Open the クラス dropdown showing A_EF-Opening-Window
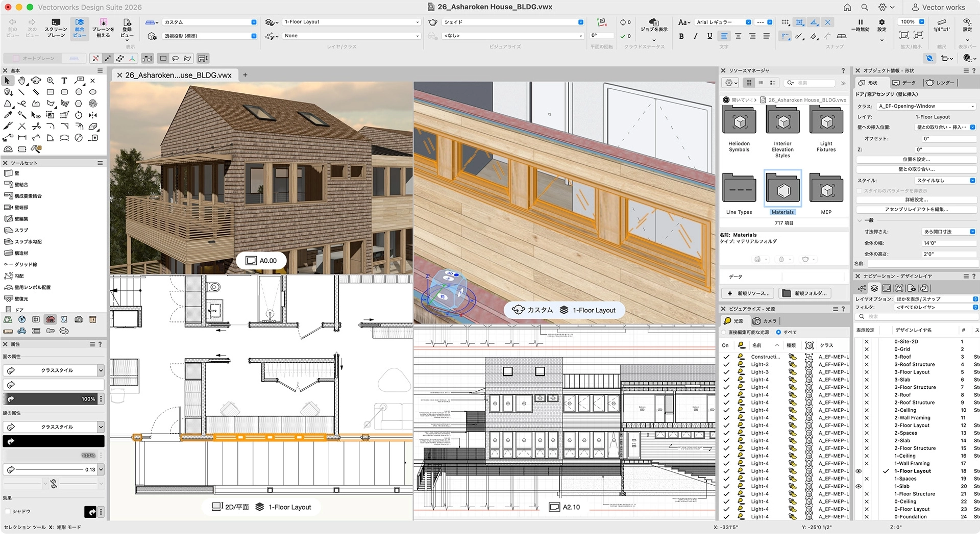This screenshot has height=551, width=980. coord(925,106)
